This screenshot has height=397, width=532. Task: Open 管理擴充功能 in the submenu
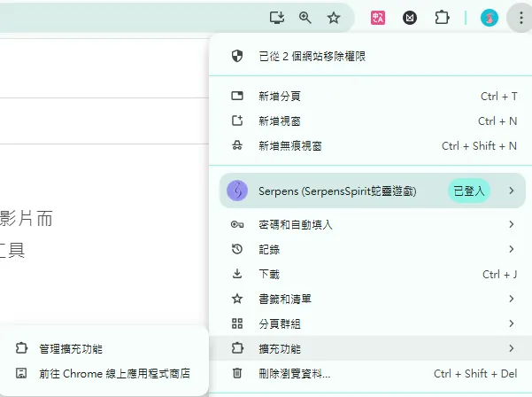104,348
